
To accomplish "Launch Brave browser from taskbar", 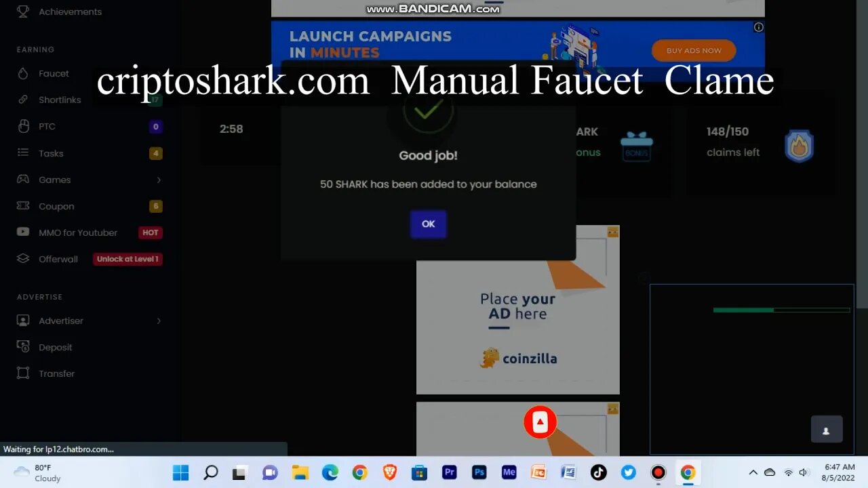I will coord(389,472).
